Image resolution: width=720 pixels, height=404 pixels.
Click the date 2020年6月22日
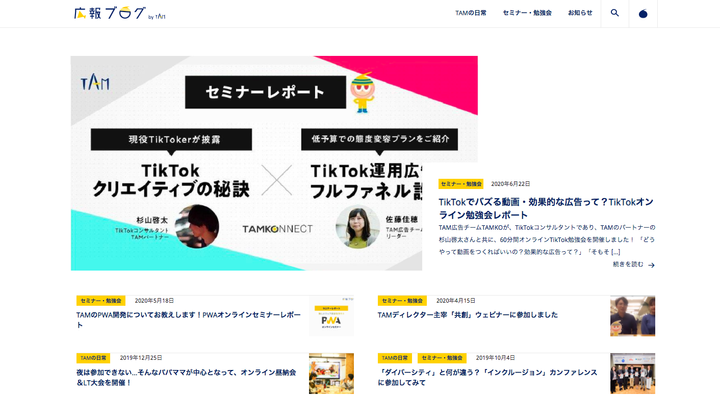[510, 184]
